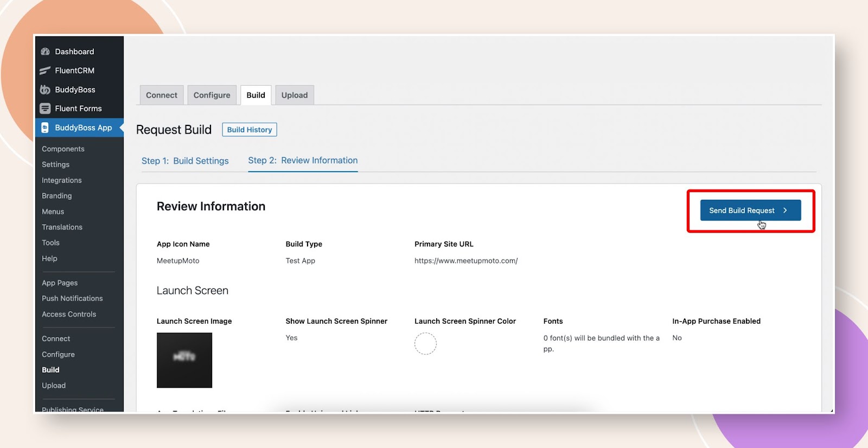Open Tools submenu link
Image resolution: width=868 pixels, height=448 pixels.
point(50,243)
